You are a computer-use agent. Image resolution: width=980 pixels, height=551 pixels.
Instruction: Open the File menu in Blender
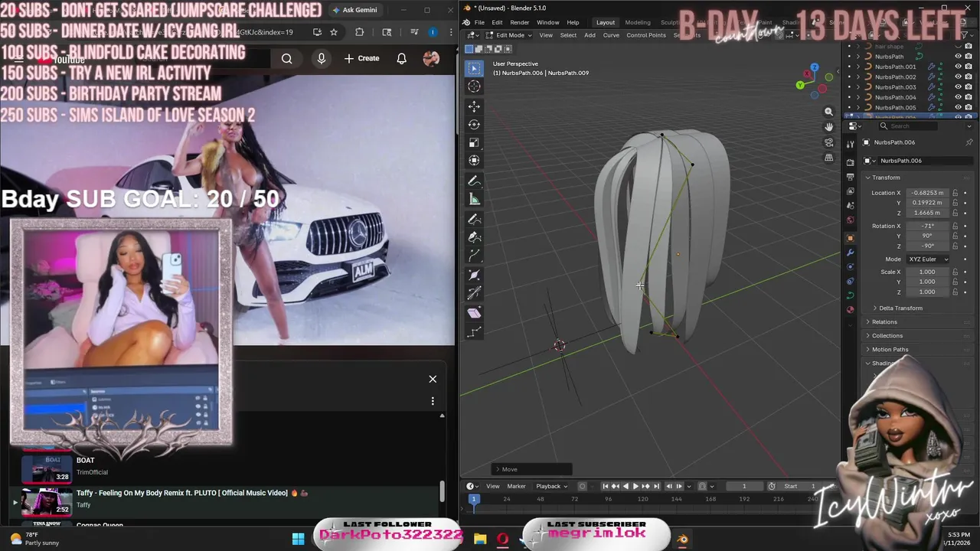pyautogui.click(x=479, y=22)
